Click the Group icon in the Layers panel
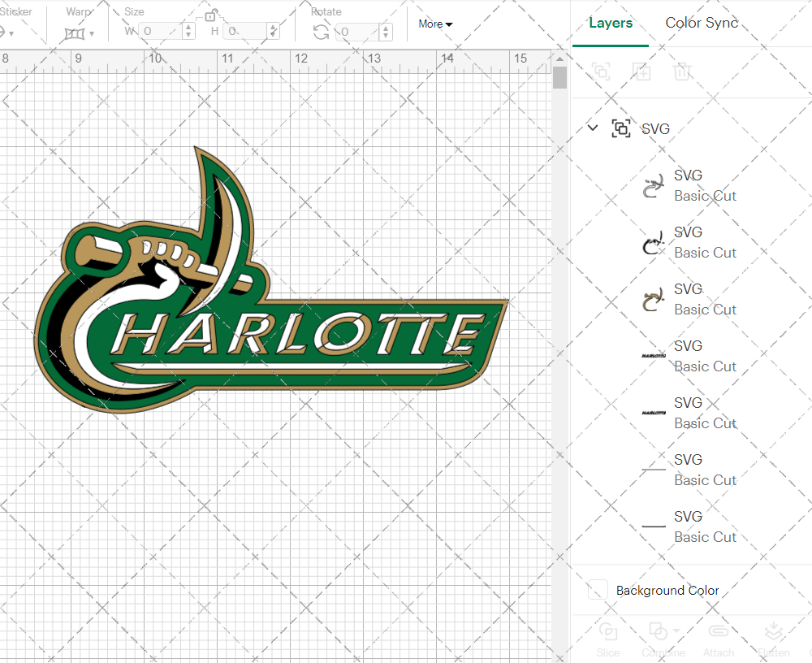The image size is (812, 663). 602,71
